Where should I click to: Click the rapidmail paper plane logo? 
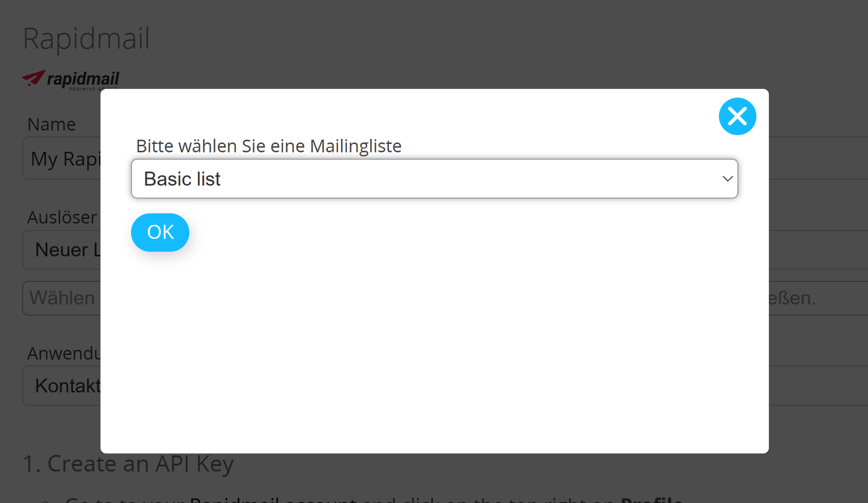[33, 78]
